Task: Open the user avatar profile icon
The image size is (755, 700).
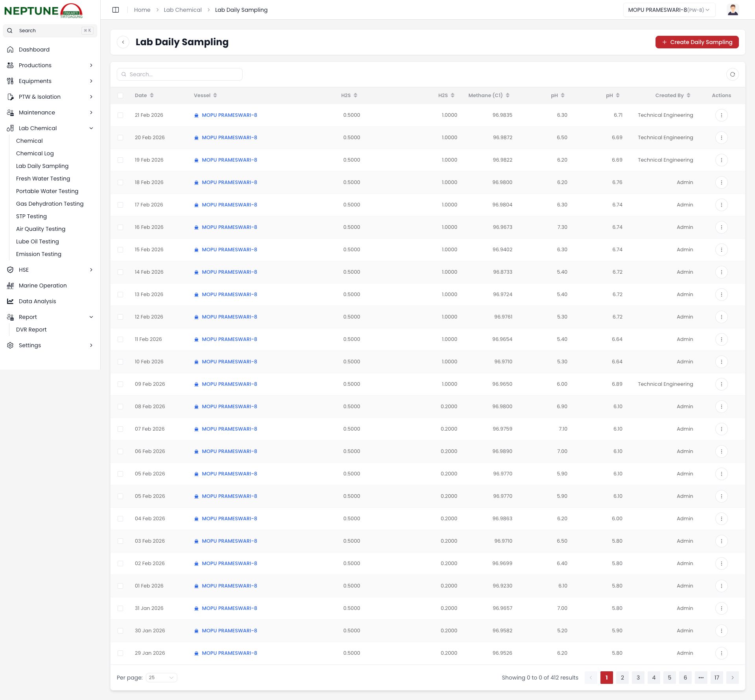Action: pyautogui.click(x=733, y=10)
